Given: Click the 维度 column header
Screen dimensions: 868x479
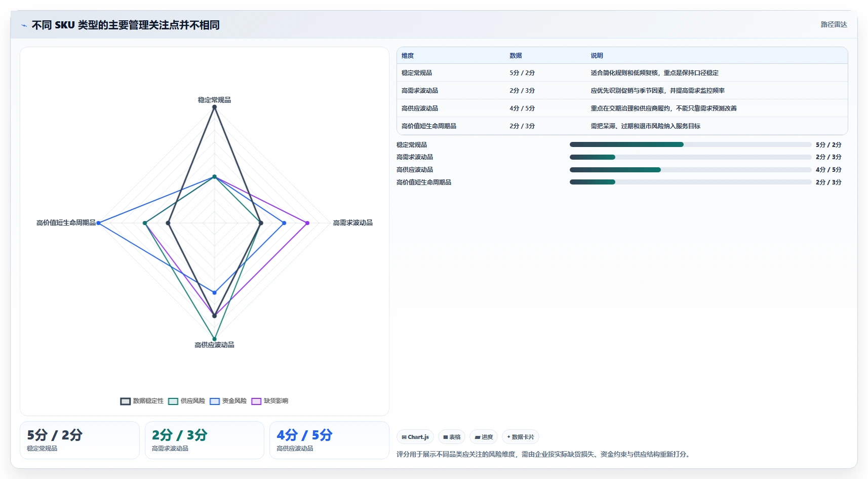Looking at the screenshot, I should (x=408, y=56).
